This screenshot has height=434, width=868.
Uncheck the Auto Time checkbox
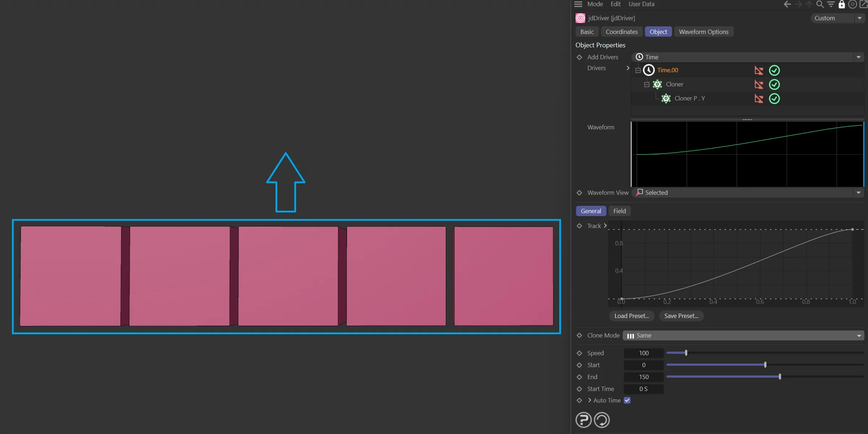coord(627,400)
